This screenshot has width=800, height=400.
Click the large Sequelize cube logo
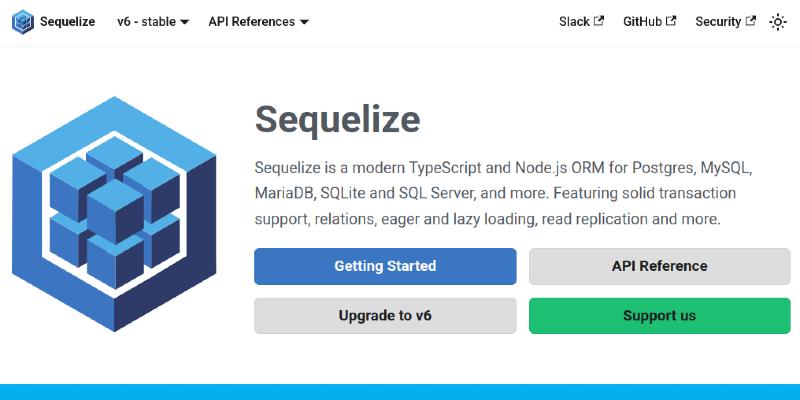(x=114, y=216)
